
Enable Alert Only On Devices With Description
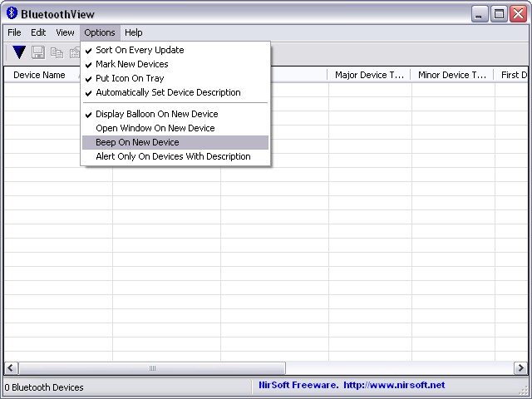click(x=175, y=156)
